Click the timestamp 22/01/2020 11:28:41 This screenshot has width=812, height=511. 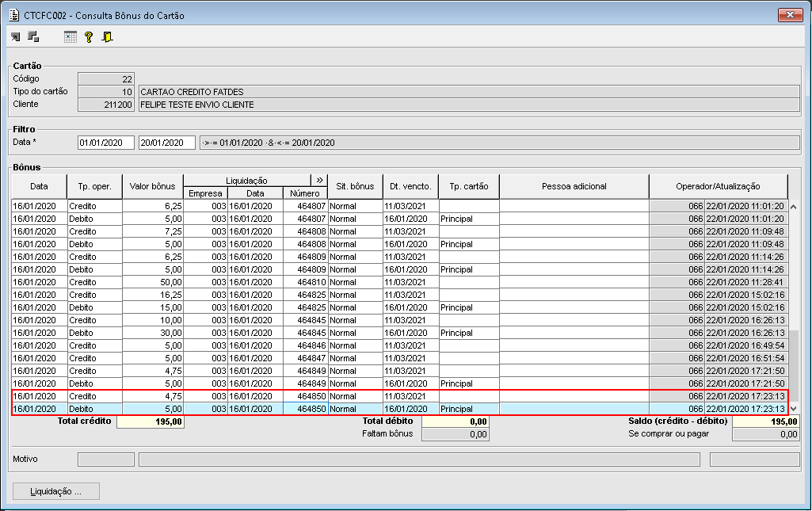[745, 282]
